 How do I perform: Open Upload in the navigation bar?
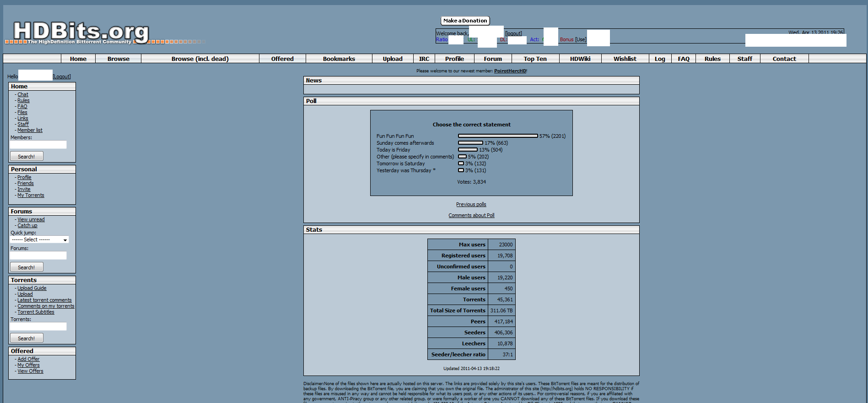(x=393, y=59)
